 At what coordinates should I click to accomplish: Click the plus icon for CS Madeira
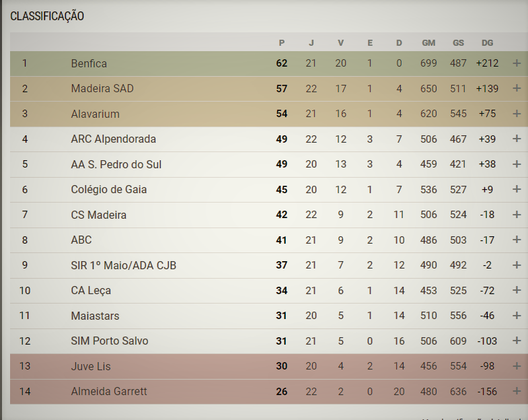517,215
